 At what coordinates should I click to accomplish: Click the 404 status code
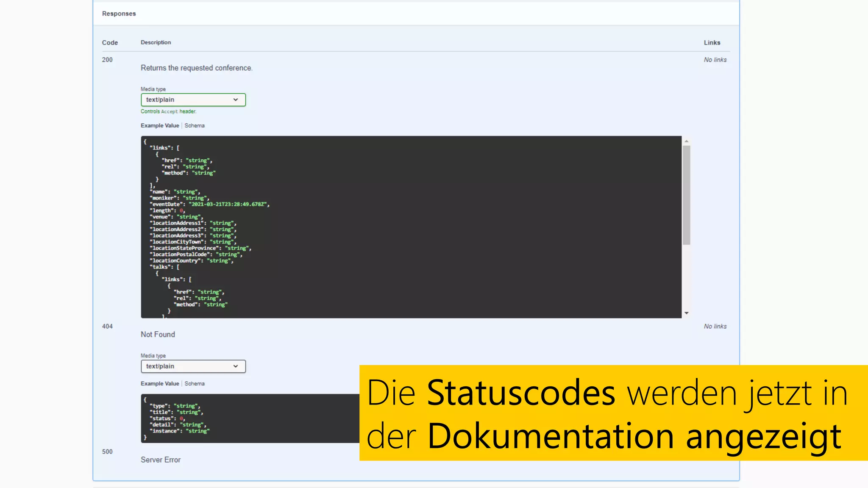pyautogui.click(x=107, y=326)
